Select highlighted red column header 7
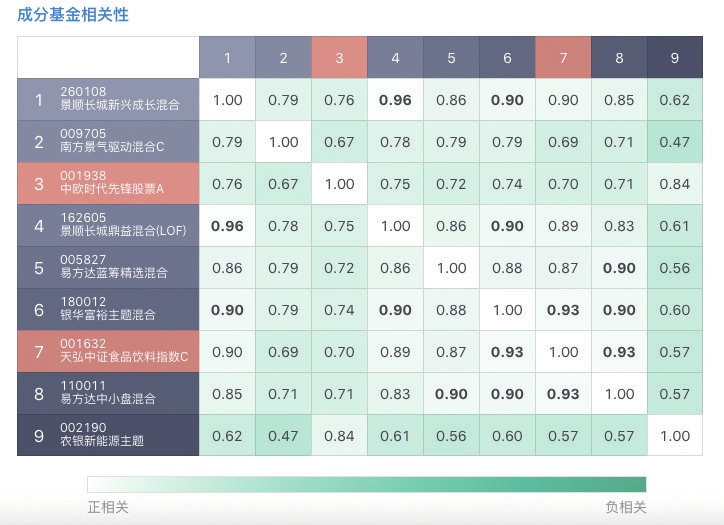724x525 pixels. pos(563,58)
